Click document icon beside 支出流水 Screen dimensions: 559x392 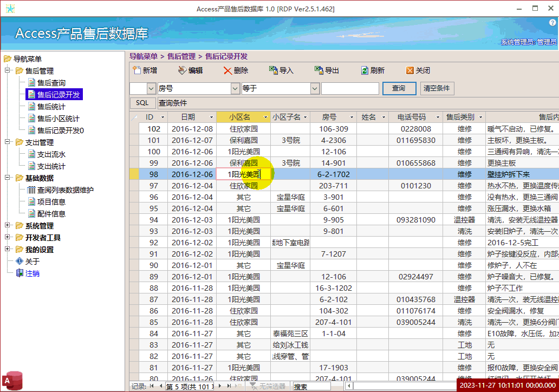[x=32, y=154]
